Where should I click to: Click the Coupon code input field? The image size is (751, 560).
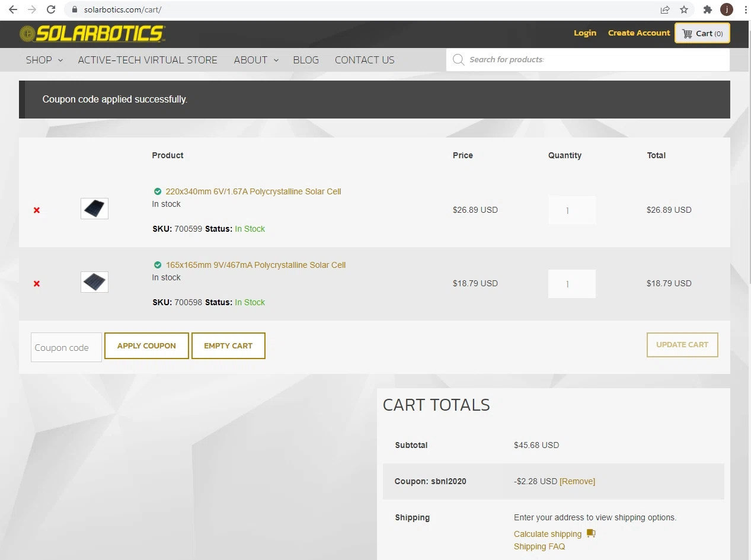click(x=66, y=347)
